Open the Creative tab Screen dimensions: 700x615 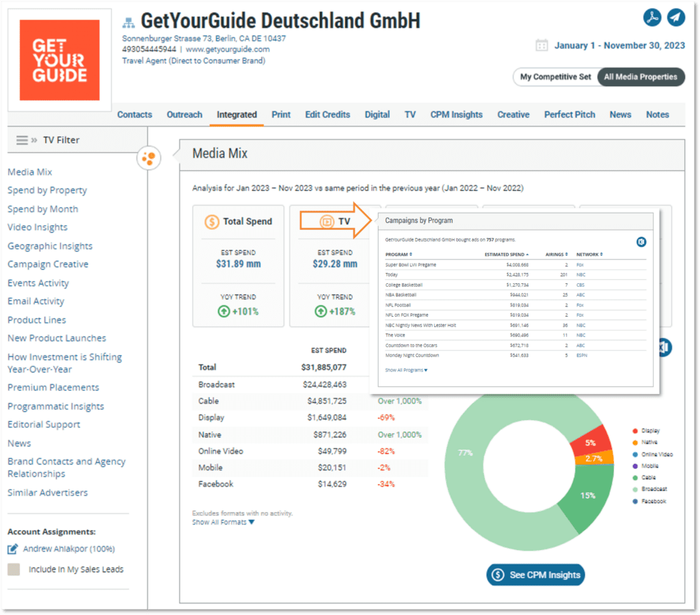(513, 115)
